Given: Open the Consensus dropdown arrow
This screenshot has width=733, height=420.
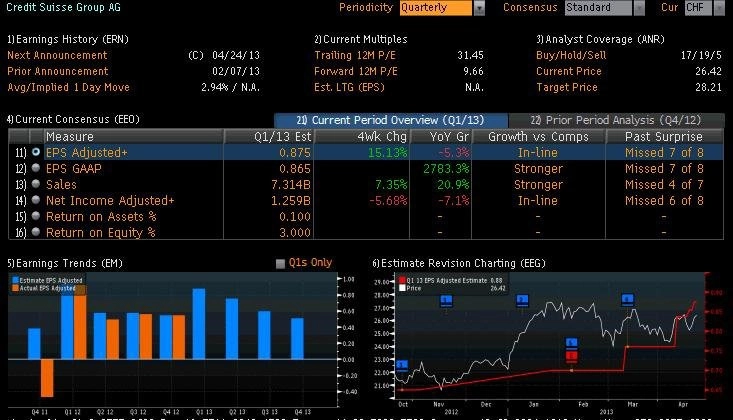Looking at the screenshot, I should coord(639,8).
